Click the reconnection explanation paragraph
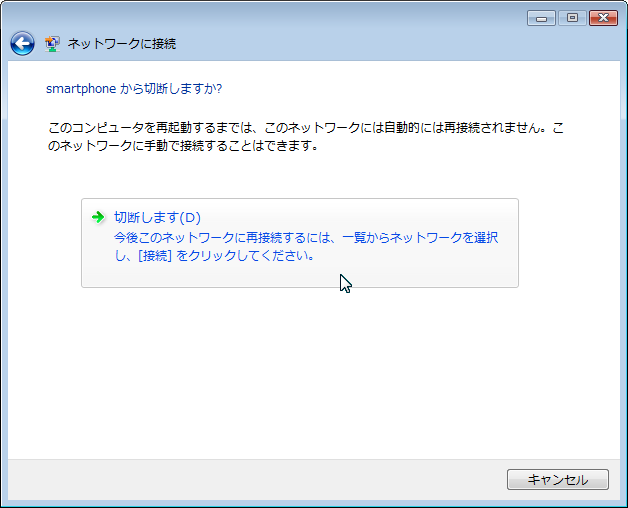Screen dimensions: 628x508 click(306, 137)
